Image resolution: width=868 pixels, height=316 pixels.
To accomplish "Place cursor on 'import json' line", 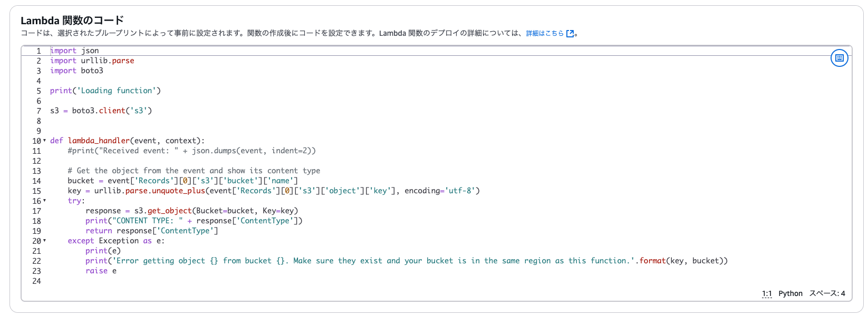I will coord(74,51).
